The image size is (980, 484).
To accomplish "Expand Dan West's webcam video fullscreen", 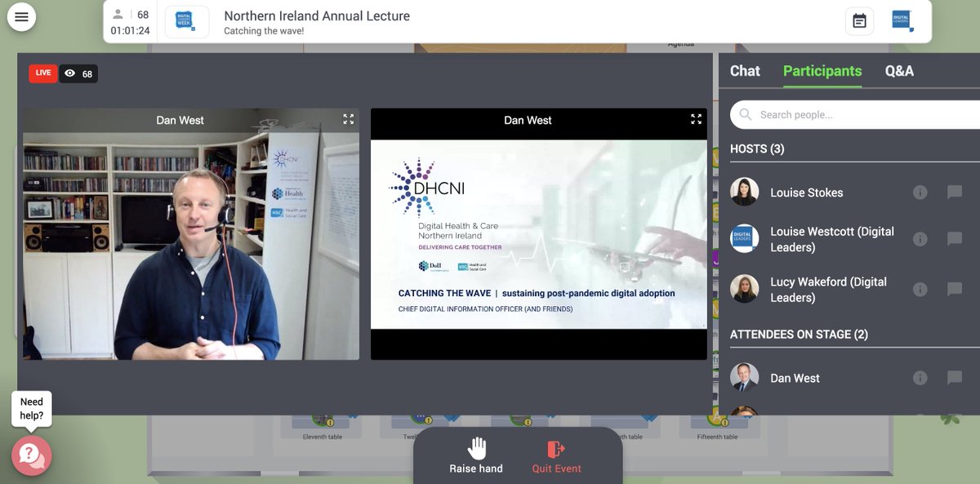I will coord(349,119).
